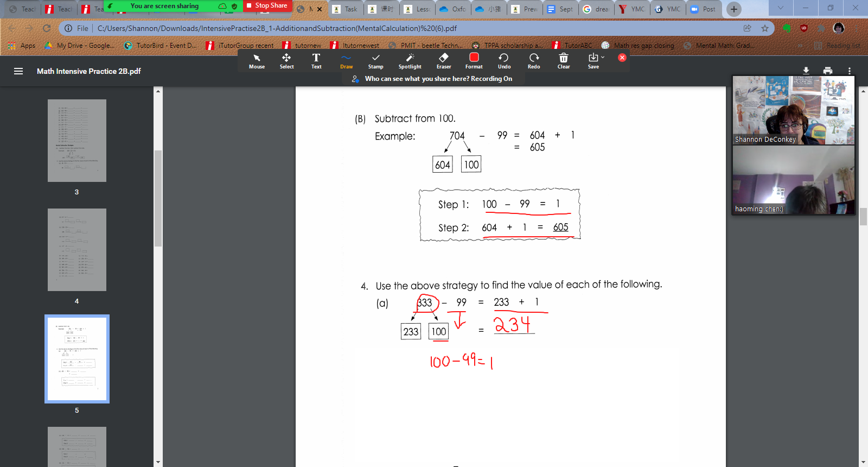Bookmark this page with the star
Viewport: 868px width, 467px height.
(765, 28)
